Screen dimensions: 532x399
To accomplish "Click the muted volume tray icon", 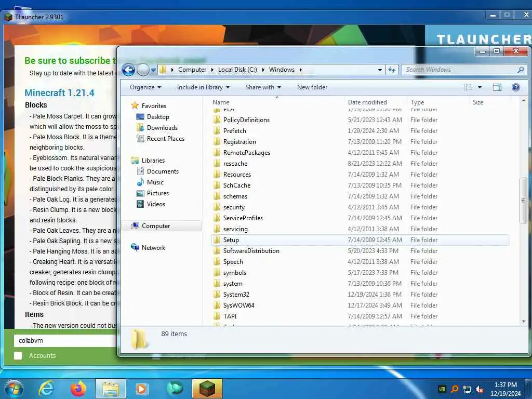I will coord(480,390).
